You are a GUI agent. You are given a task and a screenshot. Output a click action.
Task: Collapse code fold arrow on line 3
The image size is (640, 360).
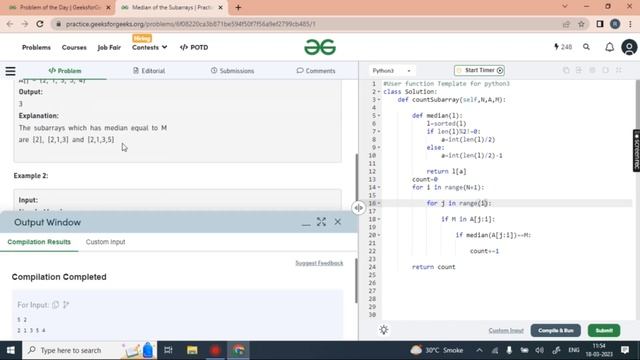point(379,100)
